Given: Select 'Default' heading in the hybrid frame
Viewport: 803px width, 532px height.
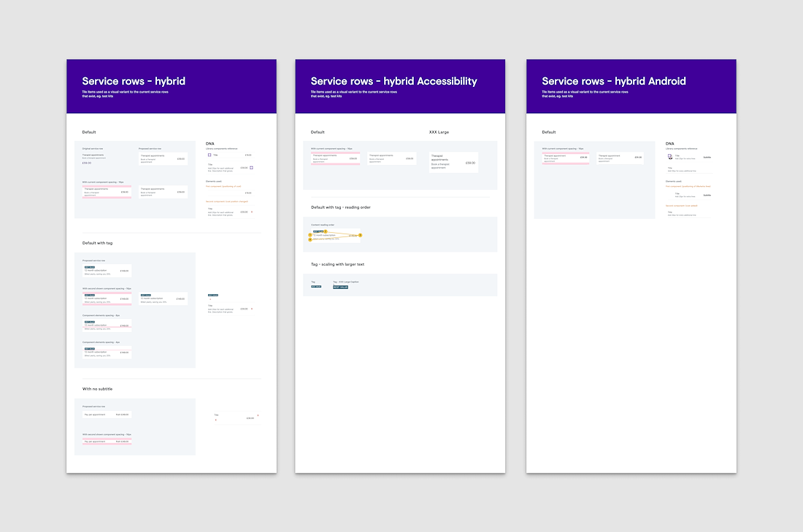Looking at the screenshot, I should pyautogui.click(x=89, y=132).
